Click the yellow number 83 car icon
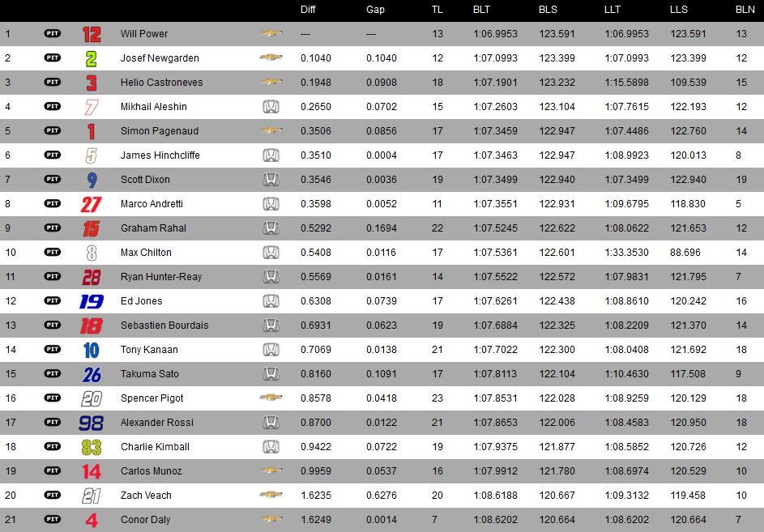Viewport: 764px width, 532px height. [91, 447]
